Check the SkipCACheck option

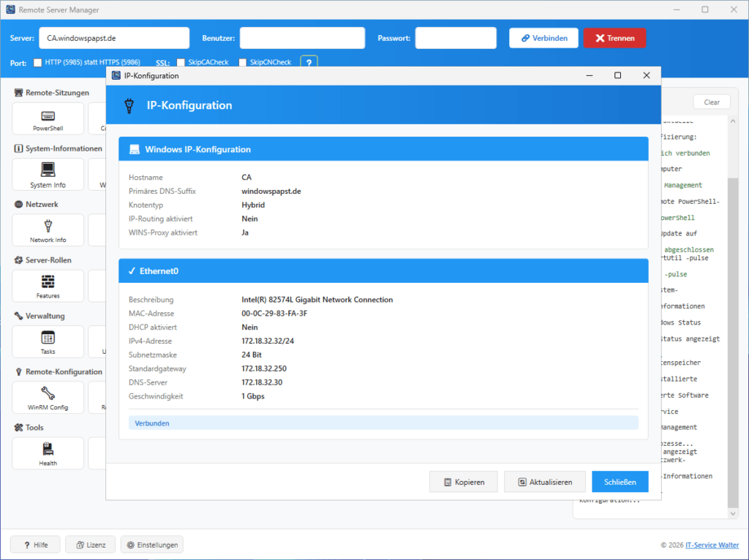pyautogui.click(x=179, y=62)
